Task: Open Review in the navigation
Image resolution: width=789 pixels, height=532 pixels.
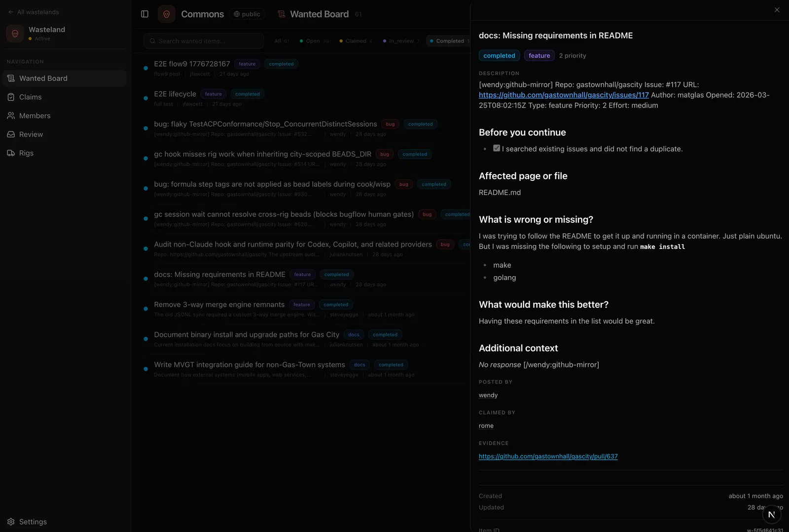Action: (x=65, y=135)
